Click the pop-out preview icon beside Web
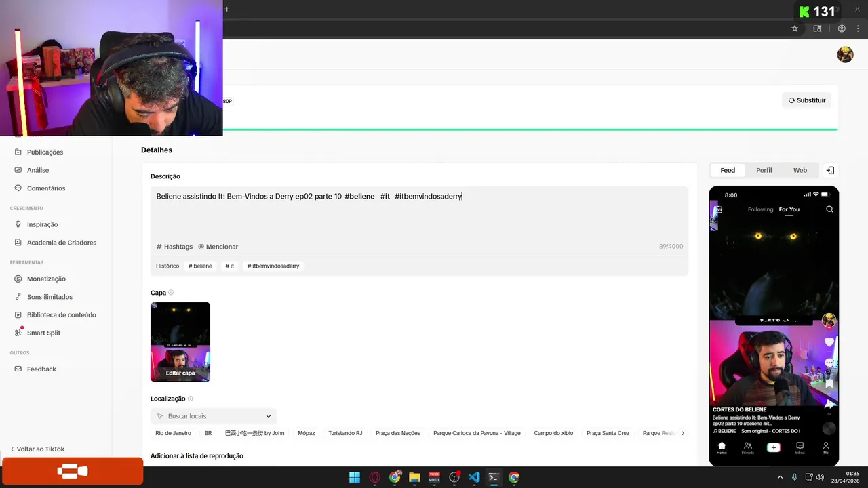The width and height of the screenshot is (868, 488). click(831, 170)
